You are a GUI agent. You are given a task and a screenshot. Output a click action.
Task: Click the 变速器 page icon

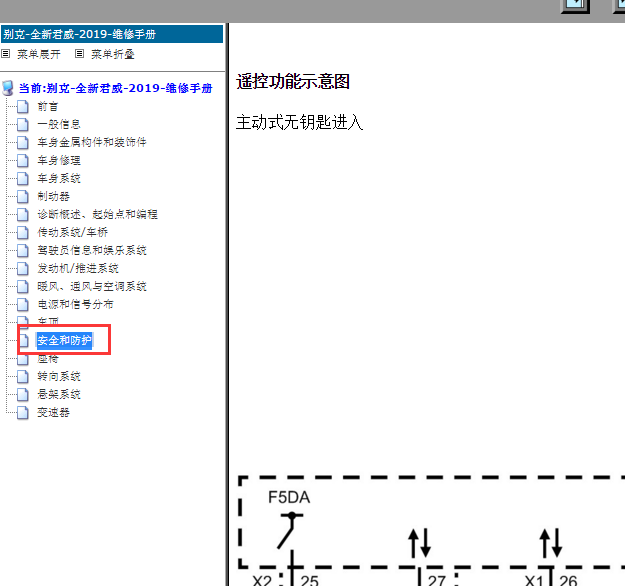click(23, 413)
